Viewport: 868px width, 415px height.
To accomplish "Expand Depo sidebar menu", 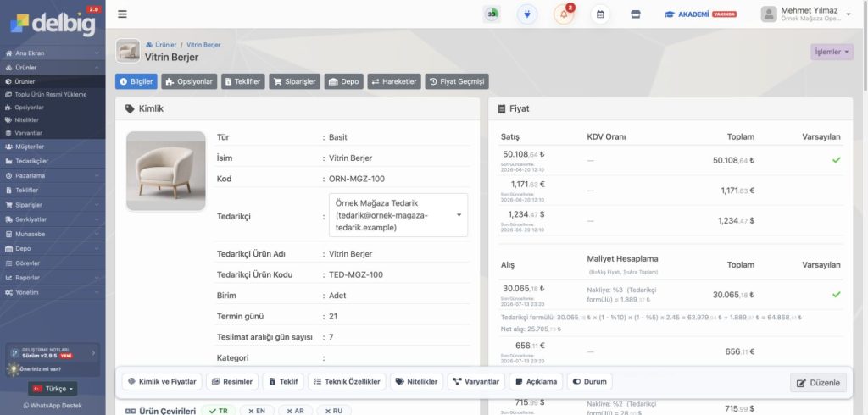I will pyautogui.click(x=53, y=248).
